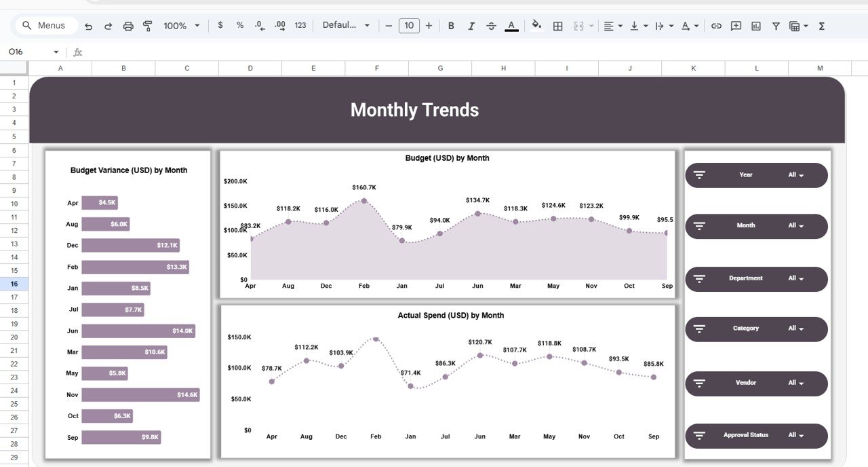Toggle strikethrough formatting
This screenshot has width=868, height=467.
[491, 25]
